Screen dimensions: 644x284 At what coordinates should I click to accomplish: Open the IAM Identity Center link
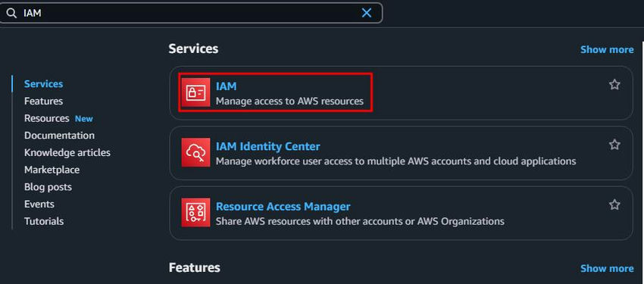[x=267, y=146]
